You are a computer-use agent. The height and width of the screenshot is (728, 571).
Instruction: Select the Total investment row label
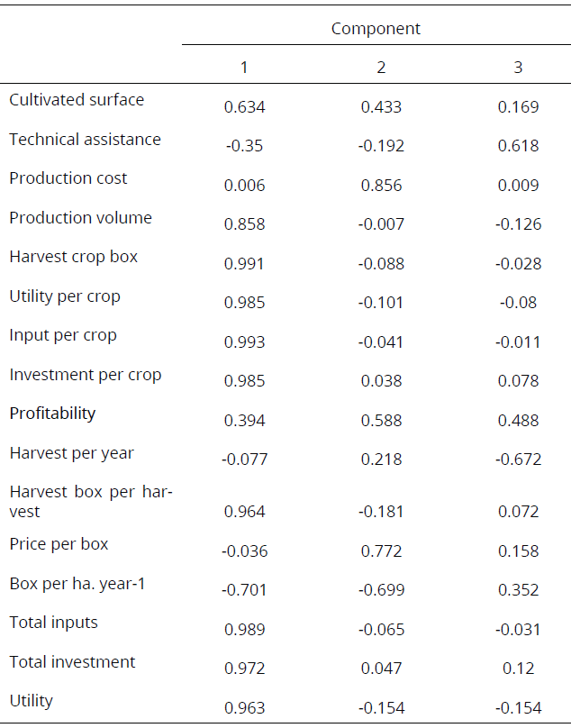tap(72, 662)
